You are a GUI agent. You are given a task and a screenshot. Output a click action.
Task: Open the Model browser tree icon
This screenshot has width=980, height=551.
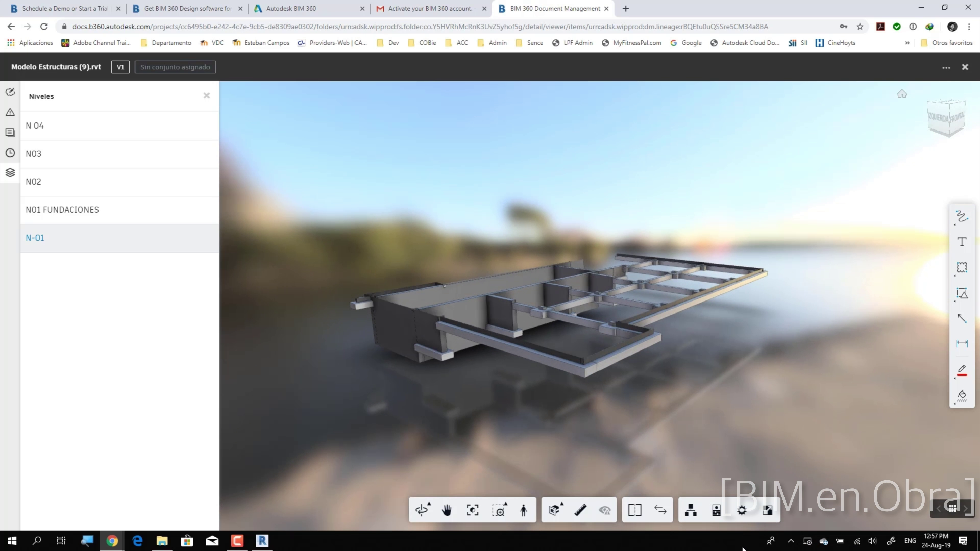click(x=691, y=510)
